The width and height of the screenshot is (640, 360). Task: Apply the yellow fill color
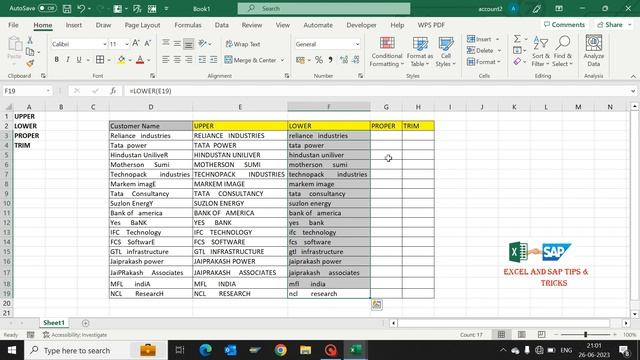click(x=121, y=60)
